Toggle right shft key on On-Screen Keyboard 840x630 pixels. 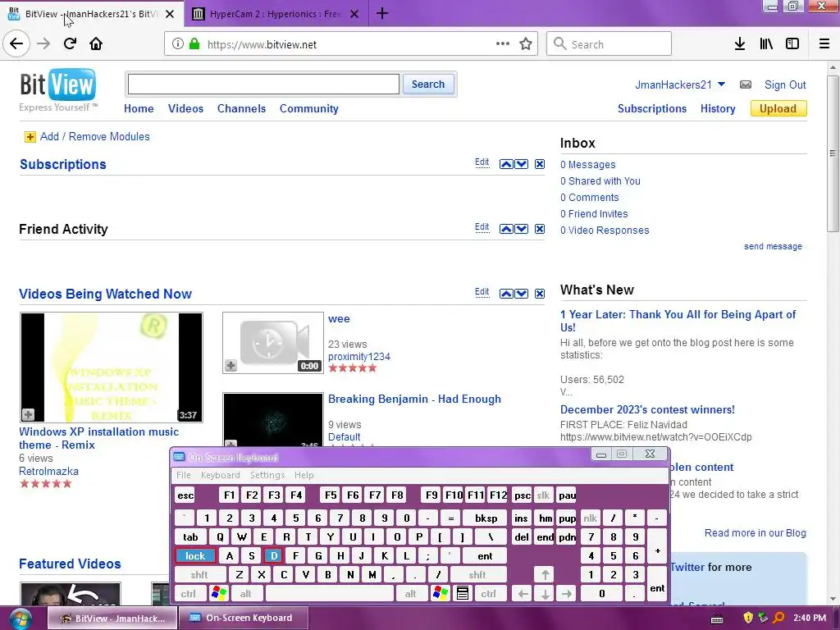coord(477,575)
